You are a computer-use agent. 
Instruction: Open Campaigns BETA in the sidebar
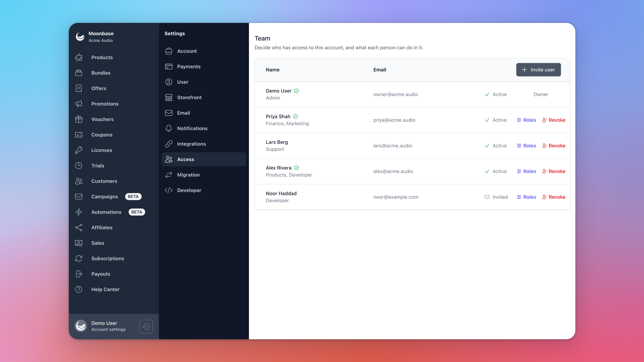click(114, 197)
